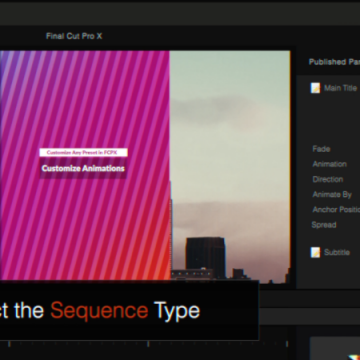The image size is (360, 360).
Task: Open the Direction parameter
Action: pyautogui.click(x=328, y=179)
